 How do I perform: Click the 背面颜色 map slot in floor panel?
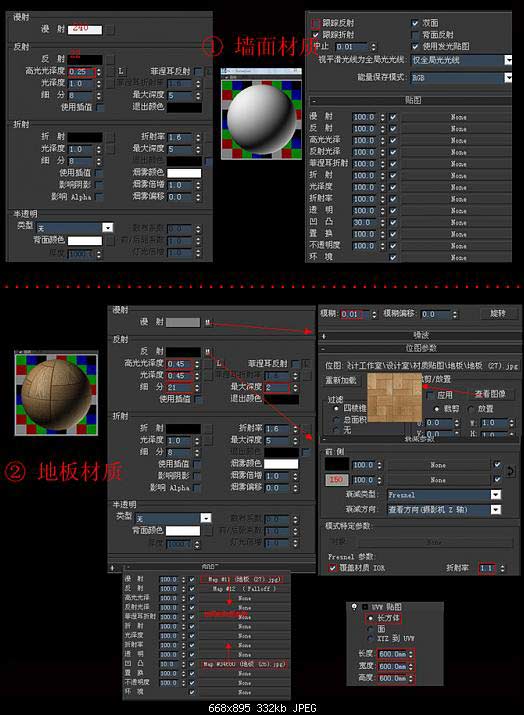pyautogui.click(x=208, y=531)
